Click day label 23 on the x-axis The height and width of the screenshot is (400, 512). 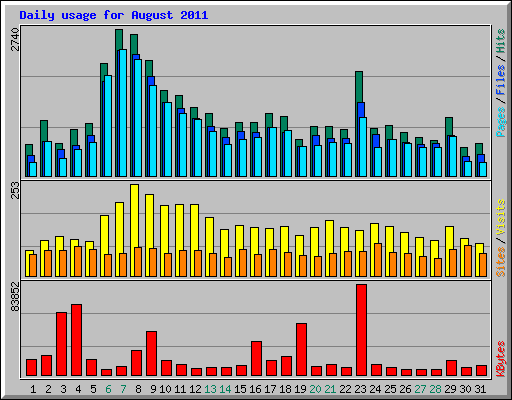tap(360, 389)
